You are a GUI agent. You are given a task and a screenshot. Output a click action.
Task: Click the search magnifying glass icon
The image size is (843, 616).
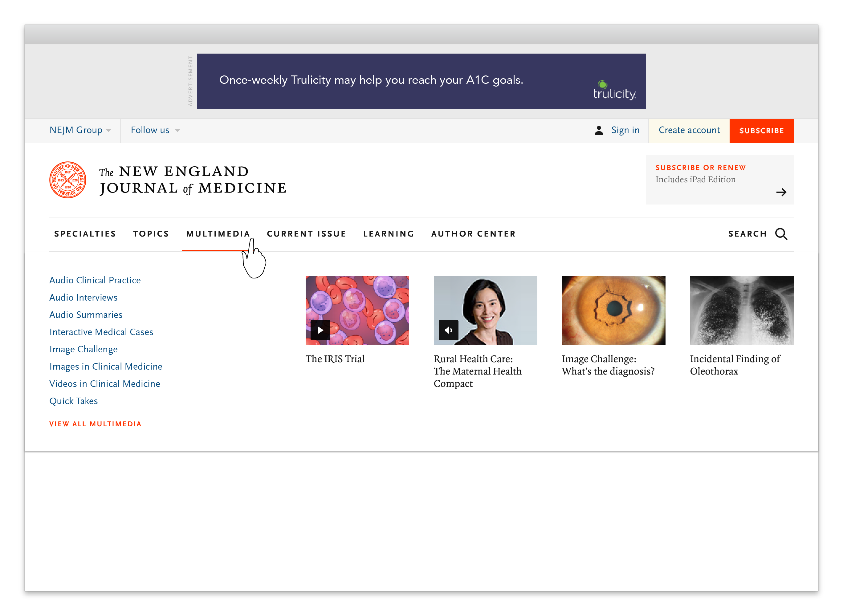point(781,234)
